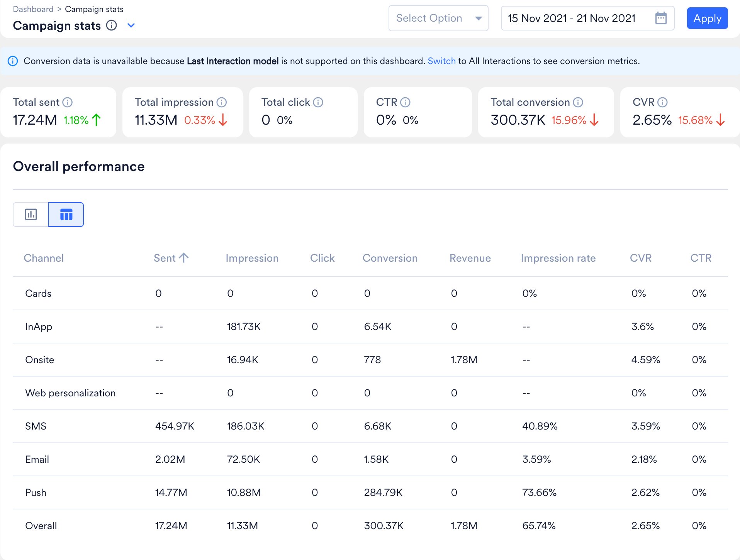This screenshot has width=740, height=560.
Task: Select the SMS channel row
Action: coord(370,426)
